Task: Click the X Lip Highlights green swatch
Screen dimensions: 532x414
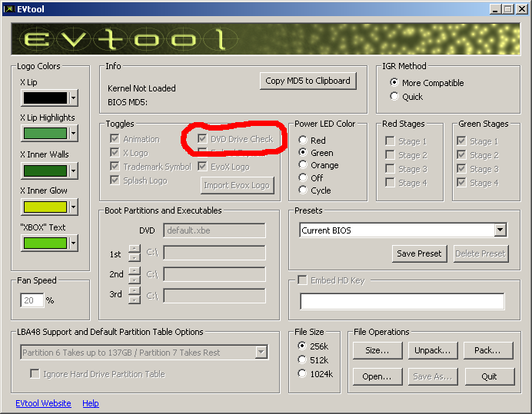Action: coord(45,134)
